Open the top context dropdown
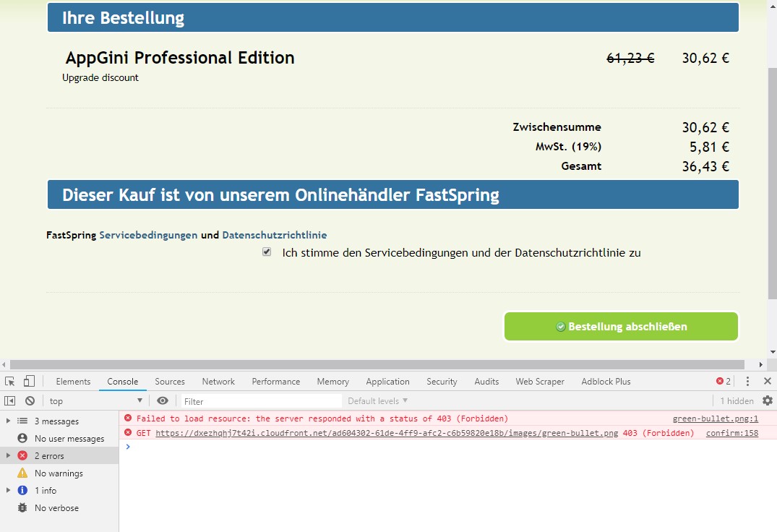Image resolution: width=777 pixels, height=532 pixels. coord(95,400)
